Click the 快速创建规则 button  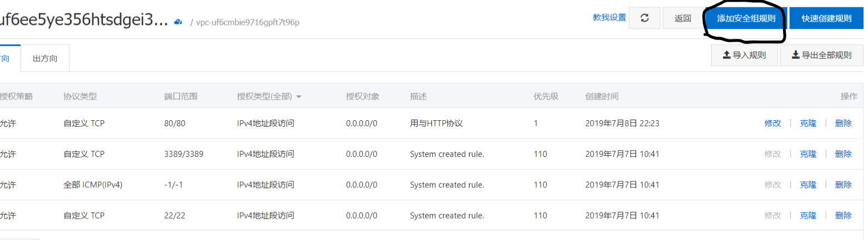[x=826, y=18]
